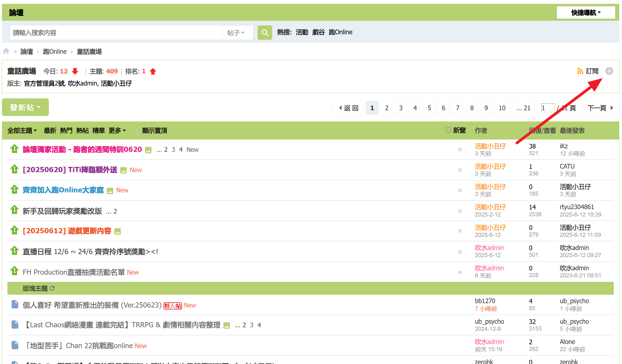Go to page 5 in pagination
622x364 pixels.
(x=429, y=108)
